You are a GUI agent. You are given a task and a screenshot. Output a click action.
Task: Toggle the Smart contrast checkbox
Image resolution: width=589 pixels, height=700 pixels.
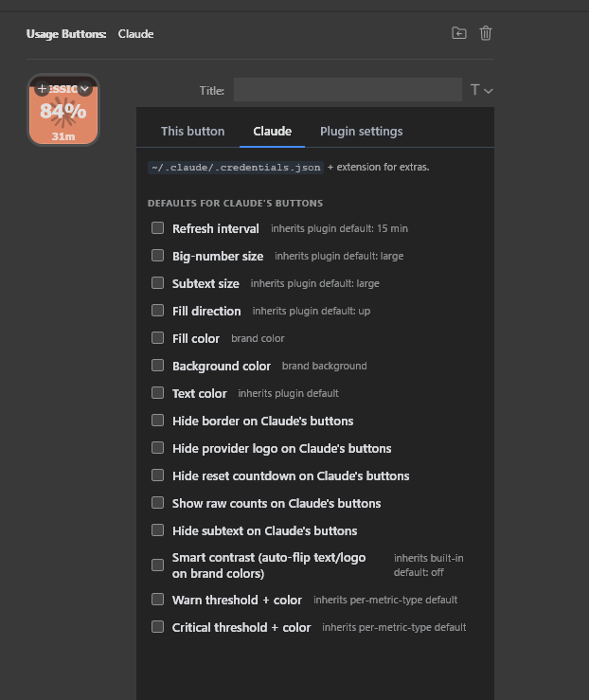[157, 565]
